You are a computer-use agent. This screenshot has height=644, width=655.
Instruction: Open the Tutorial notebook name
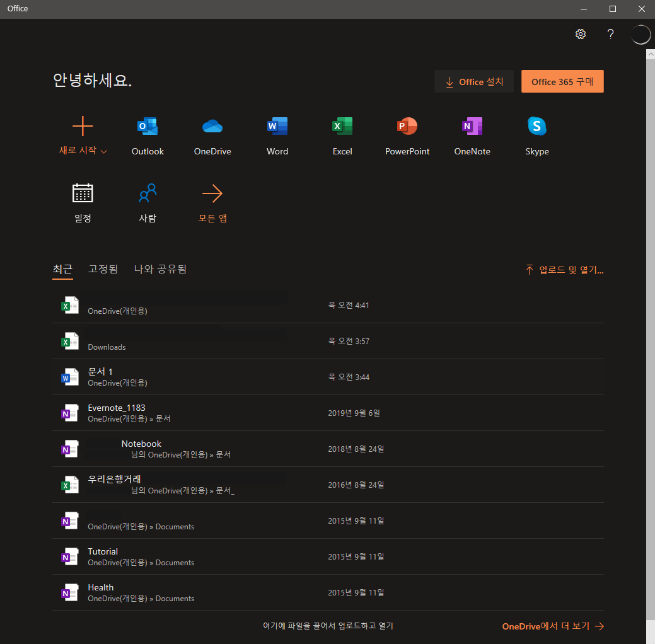point(103,551)
